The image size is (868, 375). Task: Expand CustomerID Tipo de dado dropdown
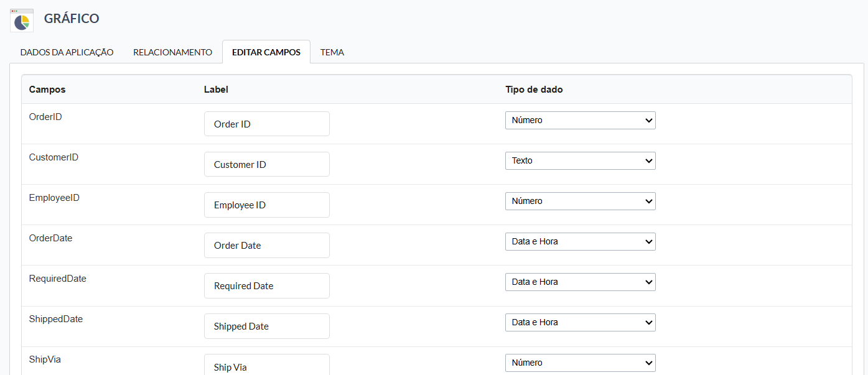coord(580,160)
